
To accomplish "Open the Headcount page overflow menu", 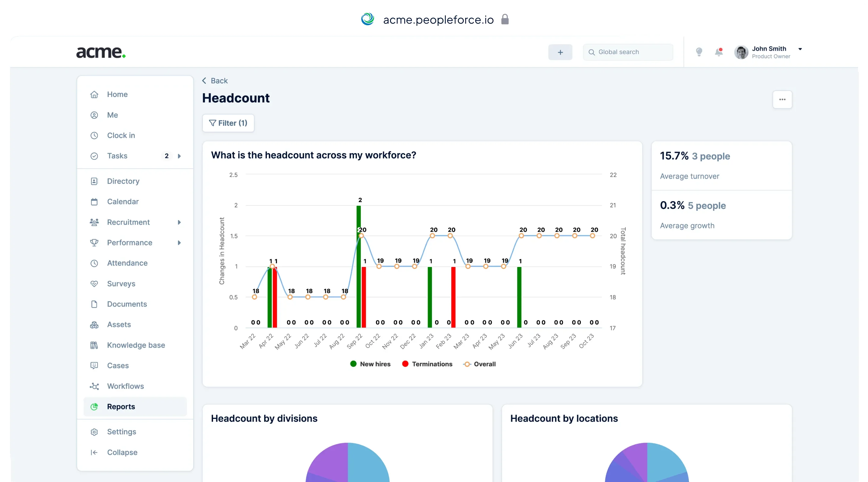I will tap(782, 99).
